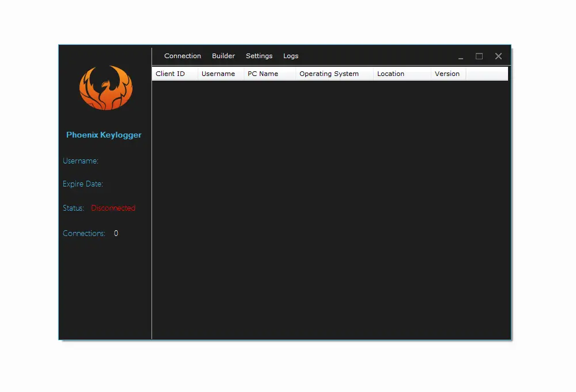Open the Builder menu

click(x=223, y=56)
